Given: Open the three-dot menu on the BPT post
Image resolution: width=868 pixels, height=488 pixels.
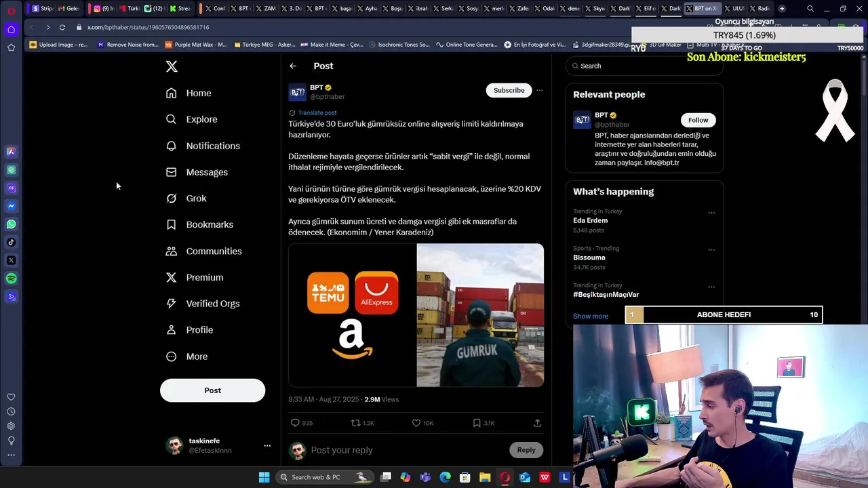Looking at the screenshot, I should coord(540,90).
